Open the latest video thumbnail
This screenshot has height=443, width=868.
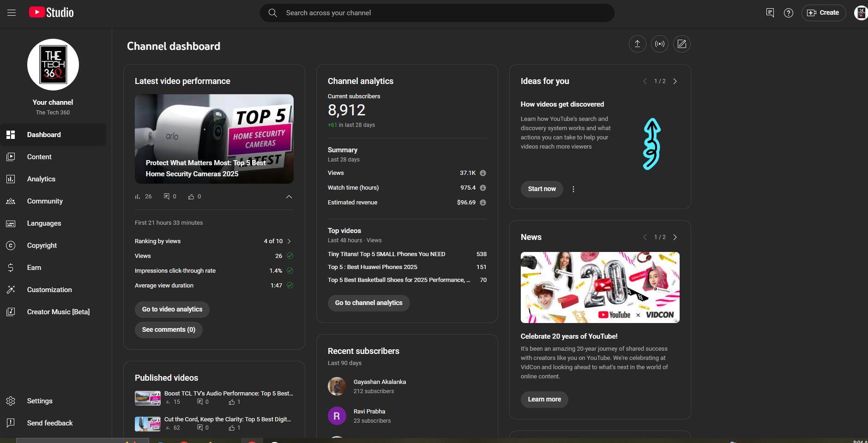pos(214,139)
